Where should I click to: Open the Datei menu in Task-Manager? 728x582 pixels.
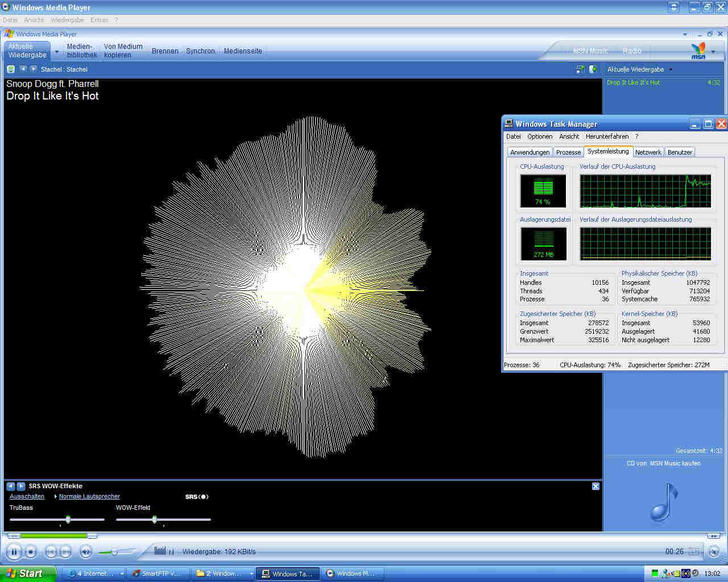tap(513, 136)
